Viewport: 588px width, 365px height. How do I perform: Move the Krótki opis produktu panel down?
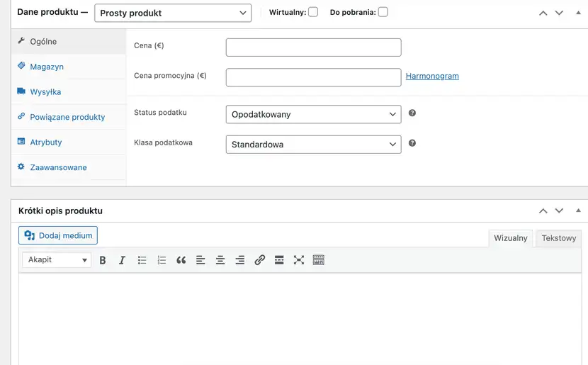click(559, 210)
